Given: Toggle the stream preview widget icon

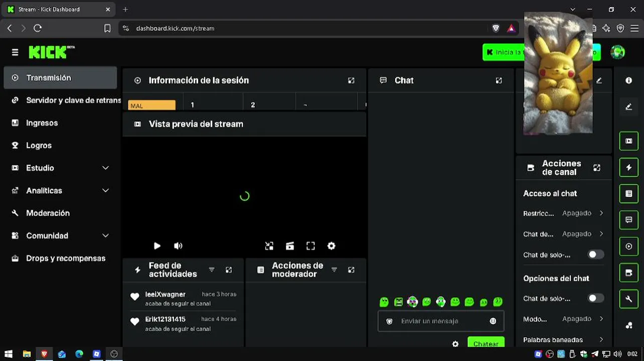Looking at the screenshot, I should pos(629,141).
